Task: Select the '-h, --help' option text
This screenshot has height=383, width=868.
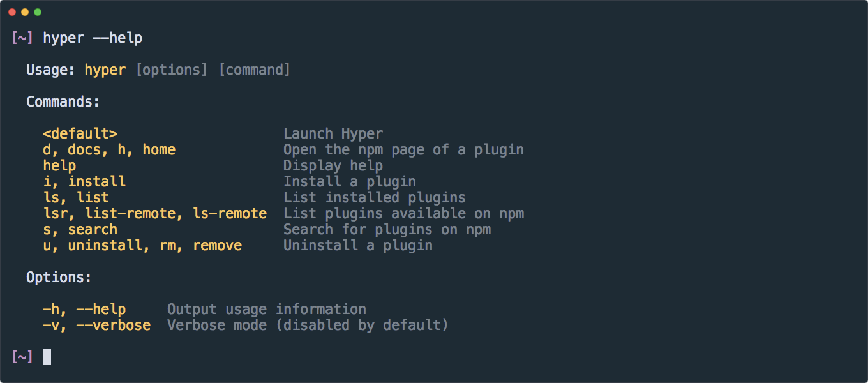Action: point(84,309)
